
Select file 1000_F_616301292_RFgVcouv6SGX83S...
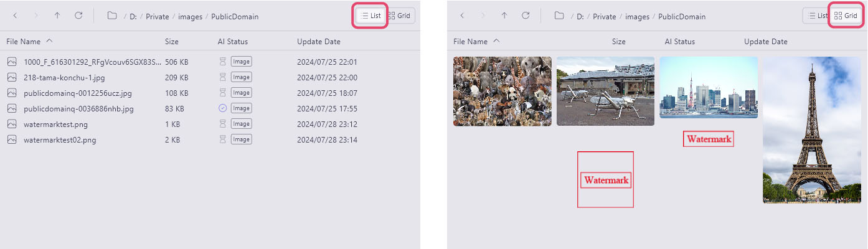tap(93, 62)
